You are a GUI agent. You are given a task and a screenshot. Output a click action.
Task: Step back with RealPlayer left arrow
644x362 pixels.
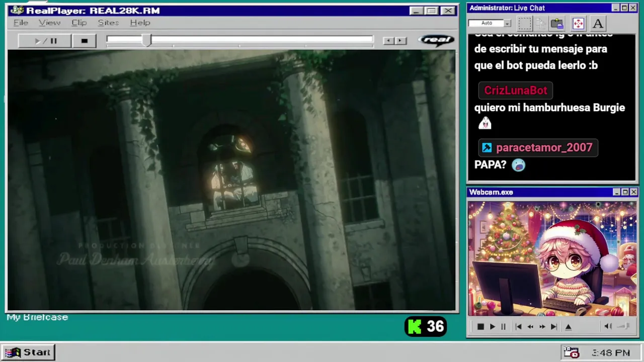[x=388, y=41]
